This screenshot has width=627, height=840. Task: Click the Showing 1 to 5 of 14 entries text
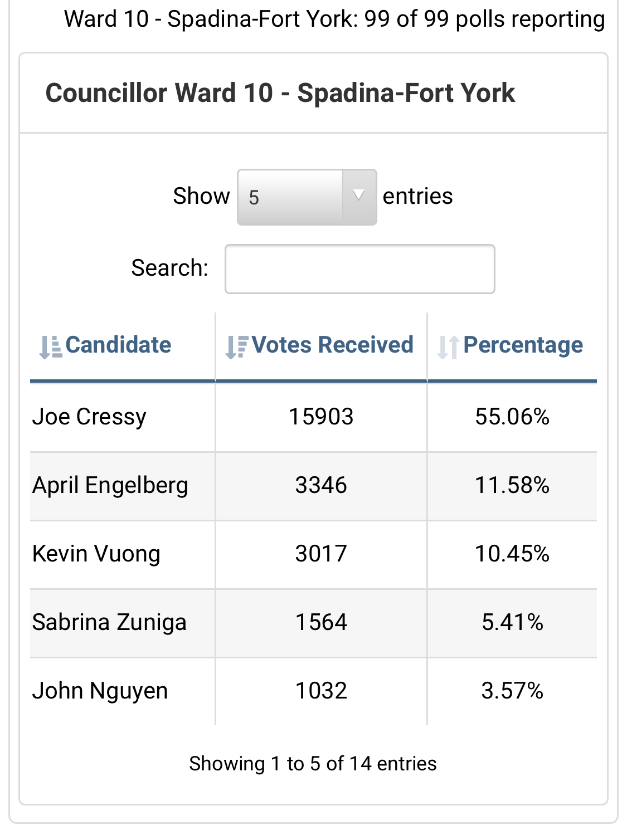pyautogui.click(x=313, y=764)
